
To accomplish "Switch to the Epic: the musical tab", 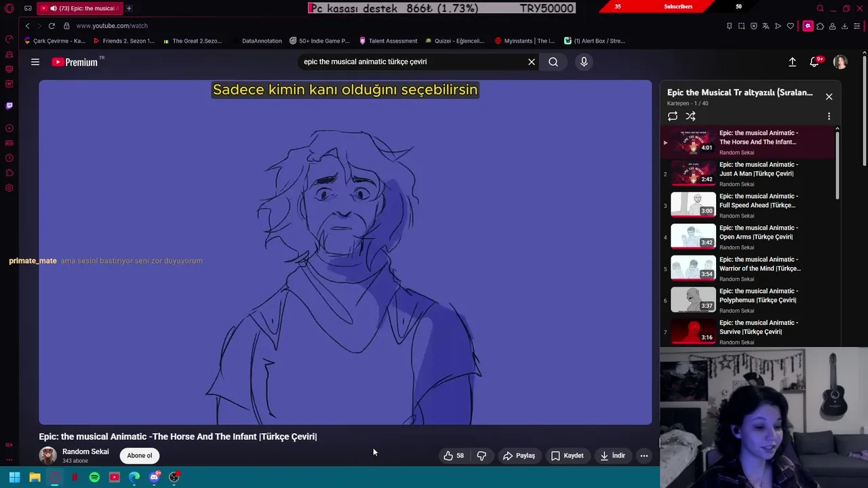I will [79, 9].
